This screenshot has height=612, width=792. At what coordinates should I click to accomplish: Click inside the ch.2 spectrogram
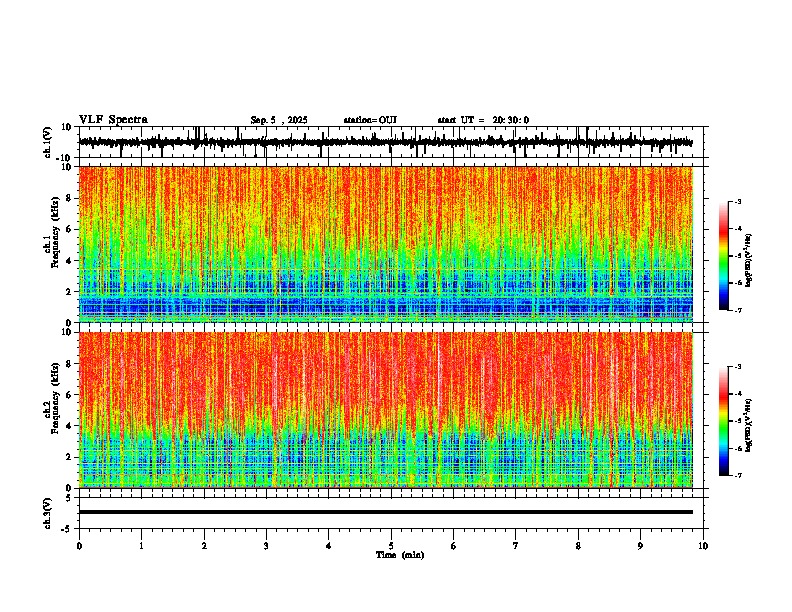(386, 410)
